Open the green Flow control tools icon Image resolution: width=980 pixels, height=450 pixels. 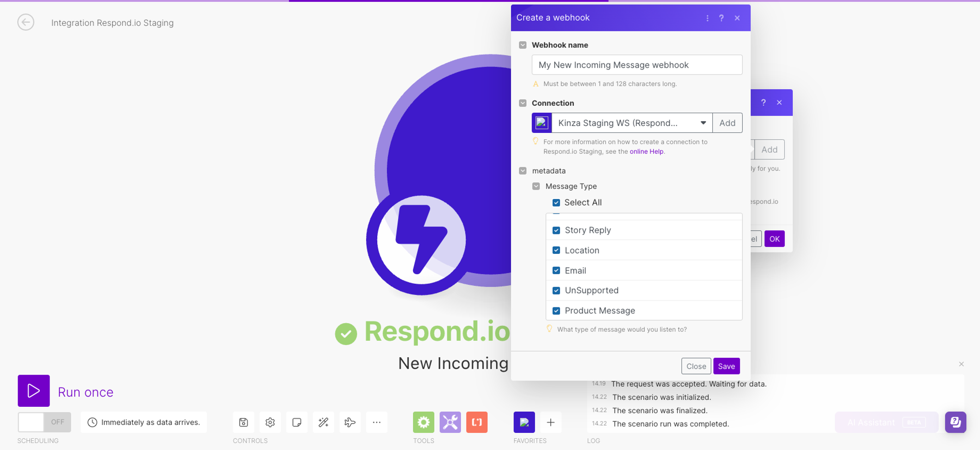click(x=423, y=422)
